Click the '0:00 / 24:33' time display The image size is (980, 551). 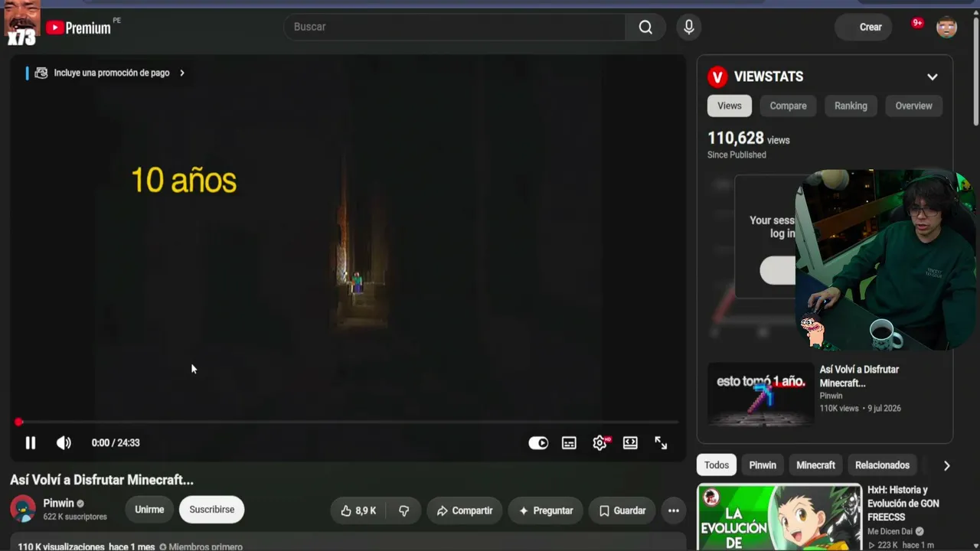(116, 443)
